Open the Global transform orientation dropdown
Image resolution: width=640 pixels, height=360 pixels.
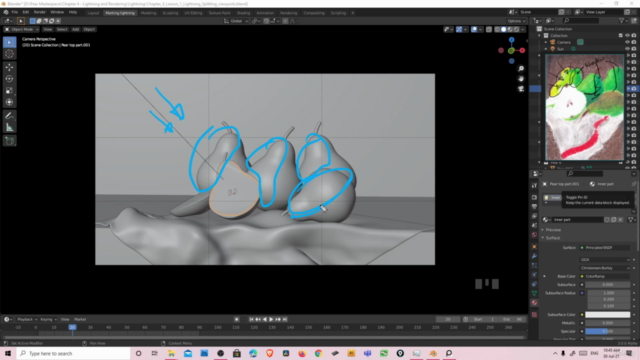[x=236, y=21]
